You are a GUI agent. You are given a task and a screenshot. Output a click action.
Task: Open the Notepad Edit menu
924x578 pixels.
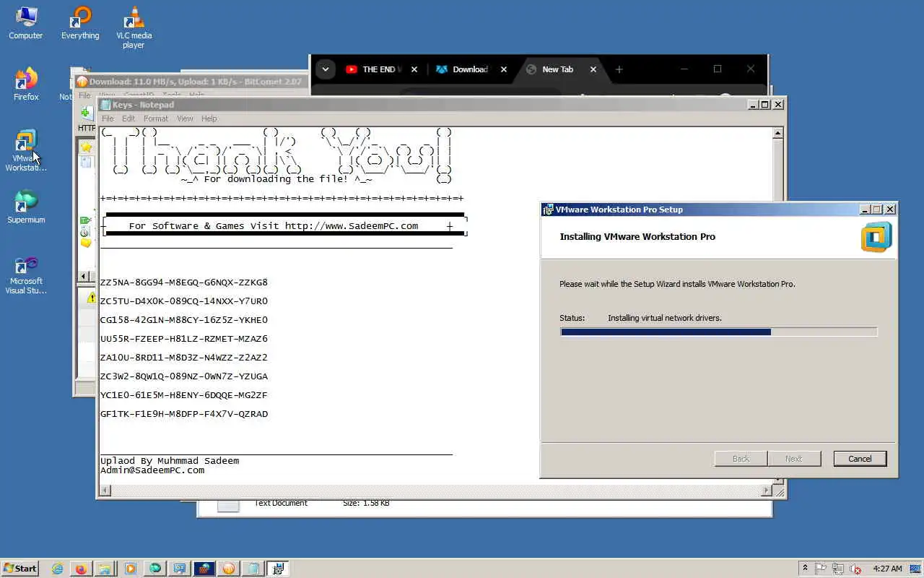click(x=128, y=118)
